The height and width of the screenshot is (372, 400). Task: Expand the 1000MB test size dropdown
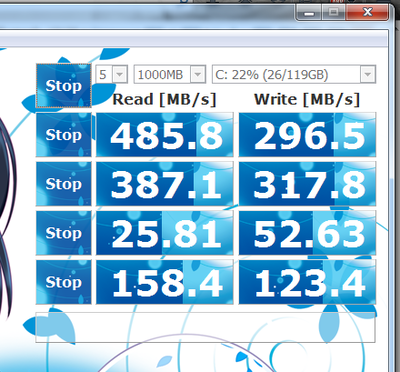[x=169, y=74]
